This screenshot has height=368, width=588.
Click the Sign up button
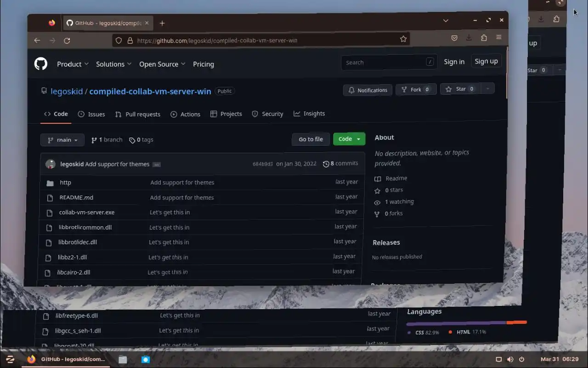click(486, 61)
